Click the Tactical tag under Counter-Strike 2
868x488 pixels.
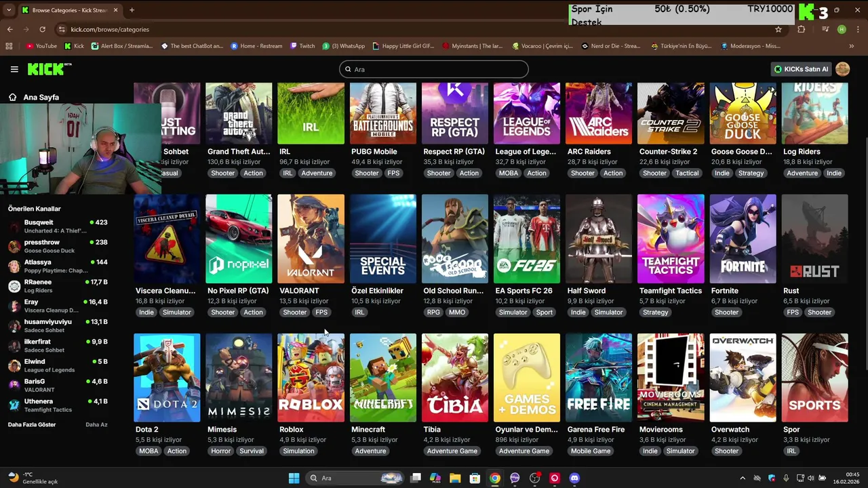click(687, 173)
